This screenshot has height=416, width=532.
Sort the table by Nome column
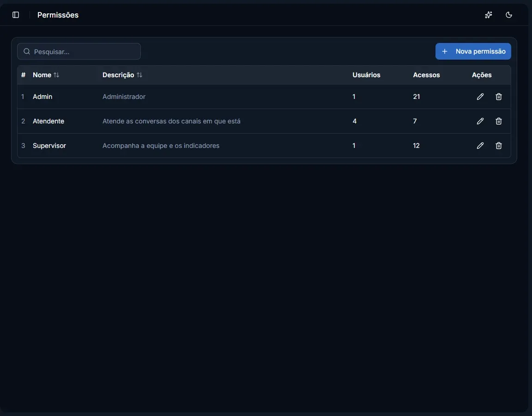[46, 75]
